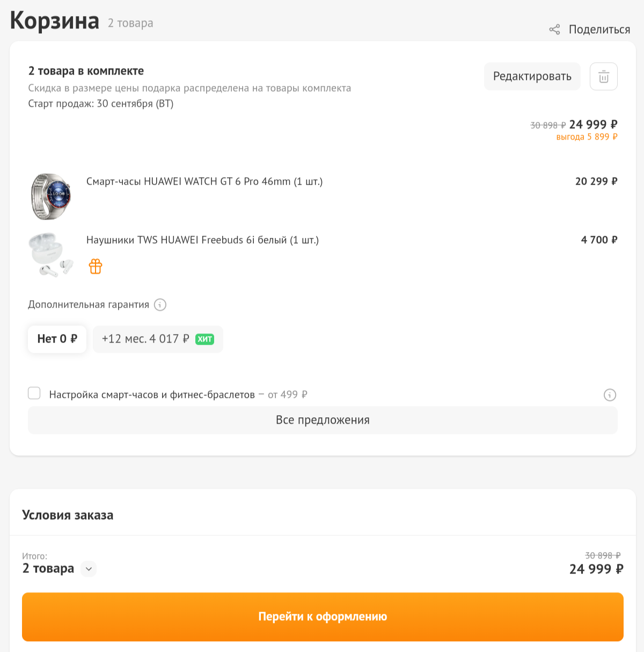
Task: Enable the Настройка смарт-часов checkbox
Action: [x=34, y=393]
